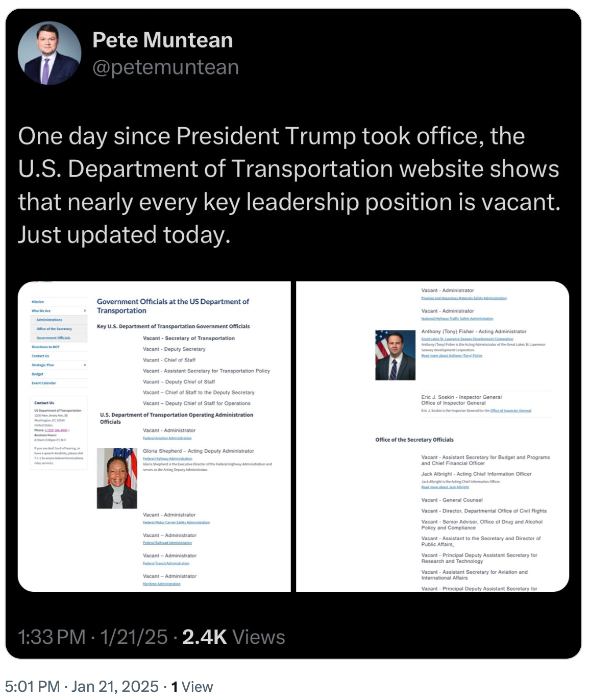Viewport: 590px width, 700px height.
Task: Click Pete Muntean's profile avatar
Action: (x=50, y=53)
